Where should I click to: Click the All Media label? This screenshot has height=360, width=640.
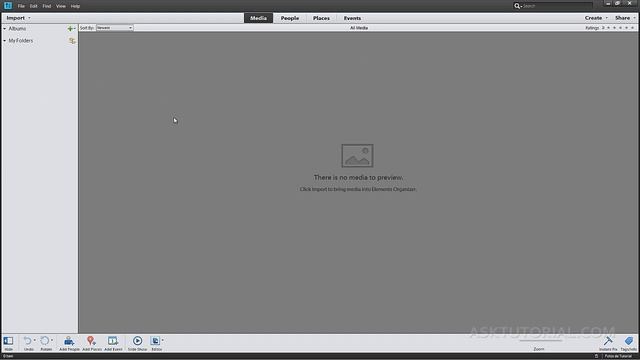click(x=359, y=28)
